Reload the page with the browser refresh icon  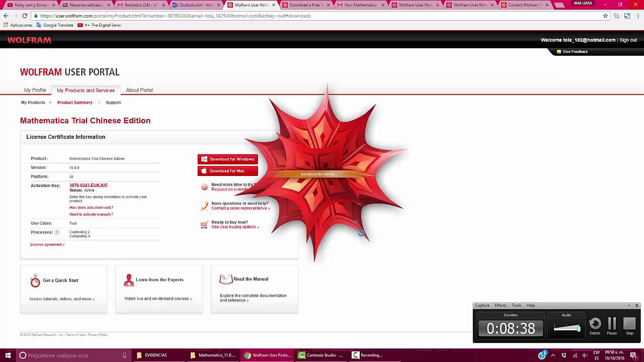click(25, 16)
